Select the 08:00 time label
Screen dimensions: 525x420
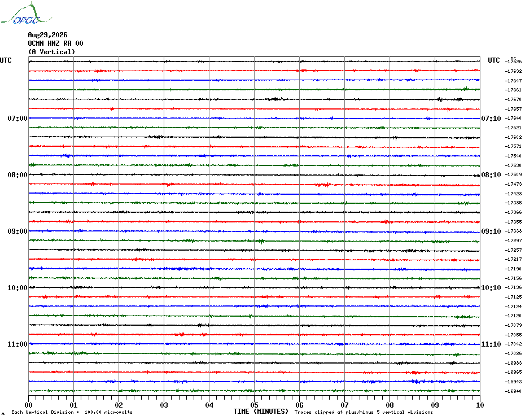17,175
